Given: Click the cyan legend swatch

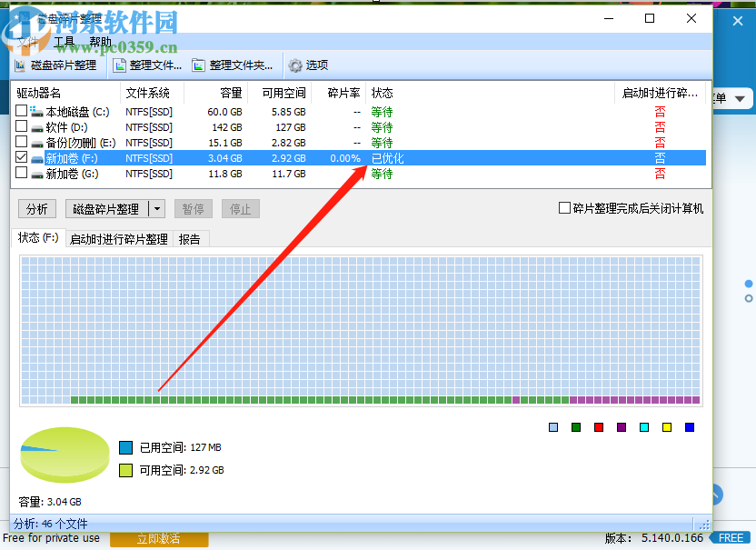Looking at the screenshot, I should (644, 427).
